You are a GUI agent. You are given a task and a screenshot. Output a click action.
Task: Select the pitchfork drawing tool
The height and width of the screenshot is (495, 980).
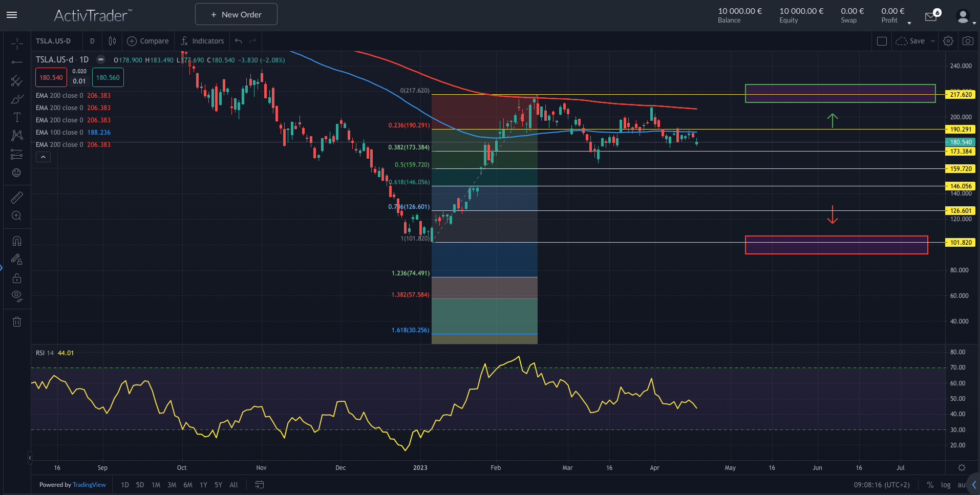pyautogui.click(x=17, y=80)
